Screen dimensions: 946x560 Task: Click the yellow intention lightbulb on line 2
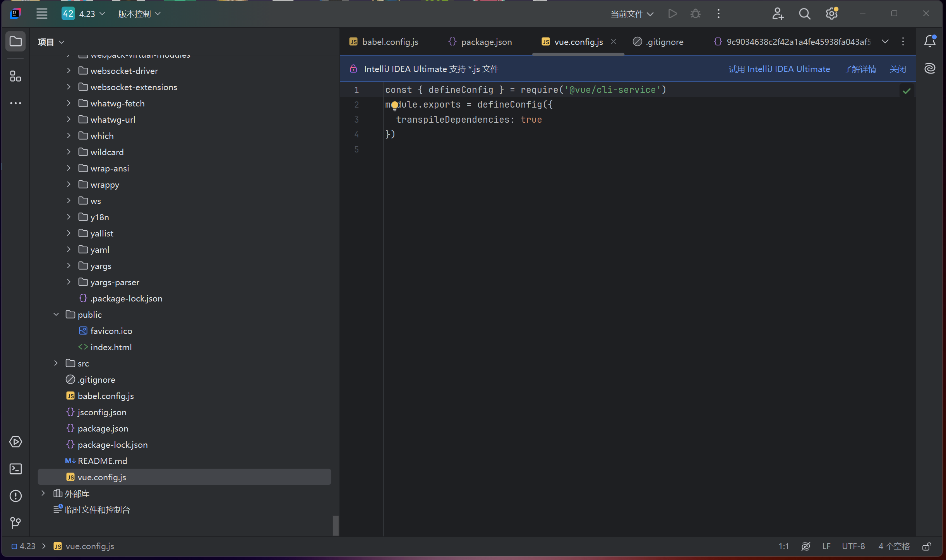pos(394,105)
